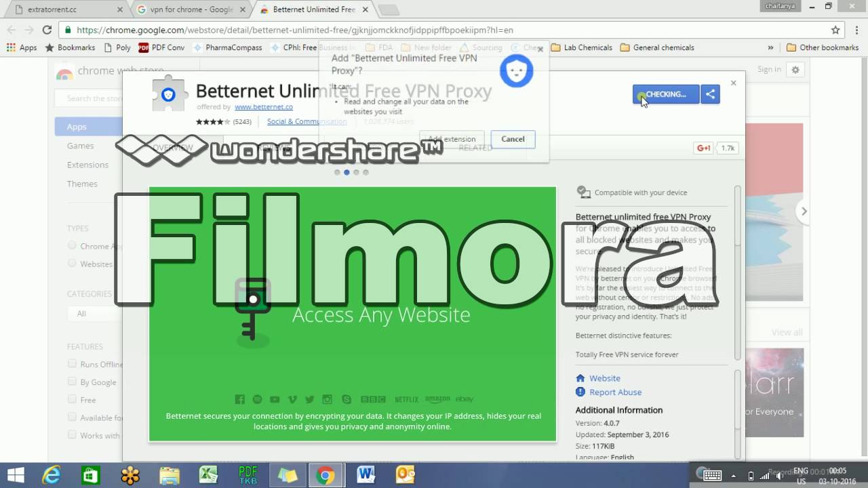Check the Available for feature box
Screen dimensions: 868x488
(x=72, y=417)
